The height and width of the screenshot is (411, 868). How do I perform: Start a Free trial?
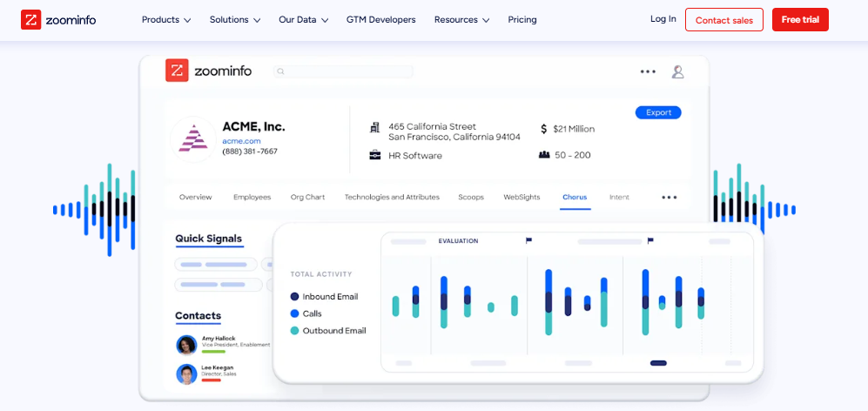[800, 20]
